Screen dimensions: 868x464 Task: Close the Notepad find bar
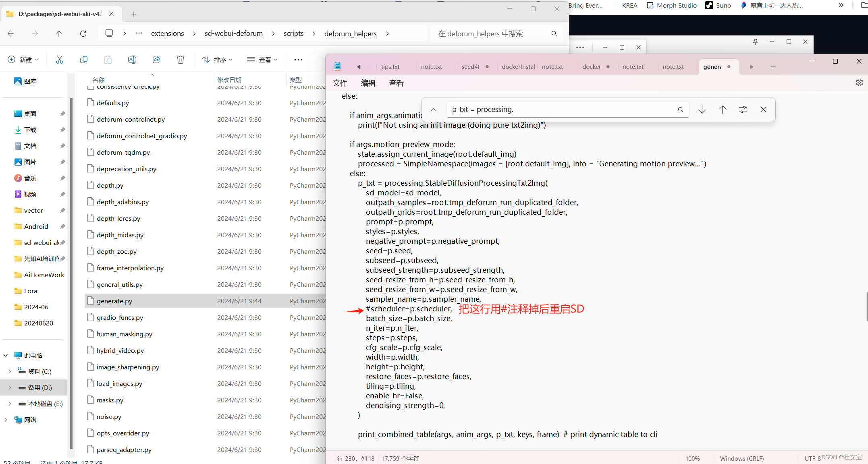point(763,110)
